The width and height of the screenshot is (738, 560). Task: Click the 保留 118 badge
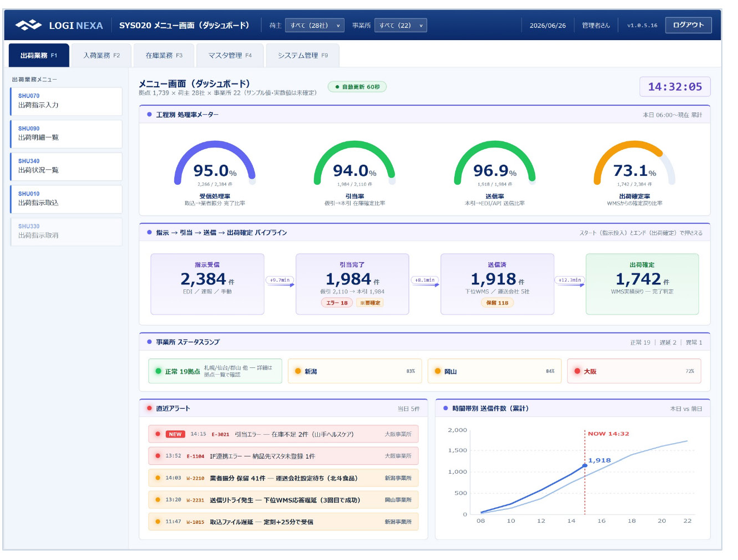click(x=497, y=303)
